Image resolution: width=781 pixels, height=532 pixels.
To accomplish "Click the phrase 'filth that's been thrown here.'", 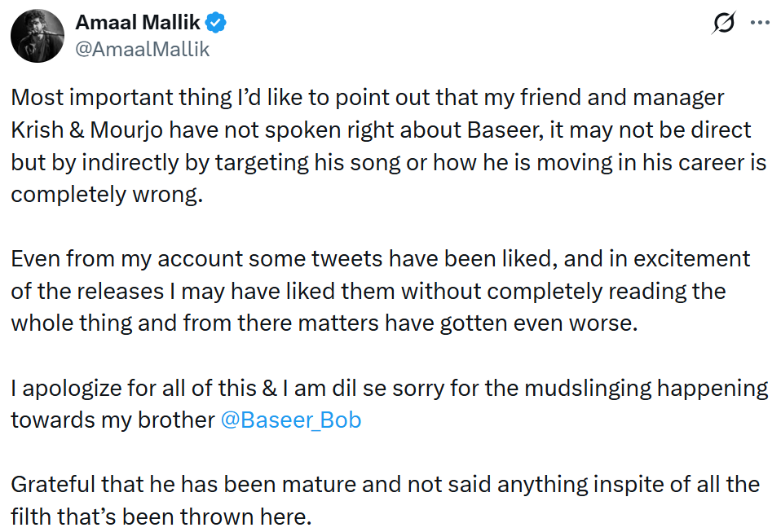I will click(161, 517).
